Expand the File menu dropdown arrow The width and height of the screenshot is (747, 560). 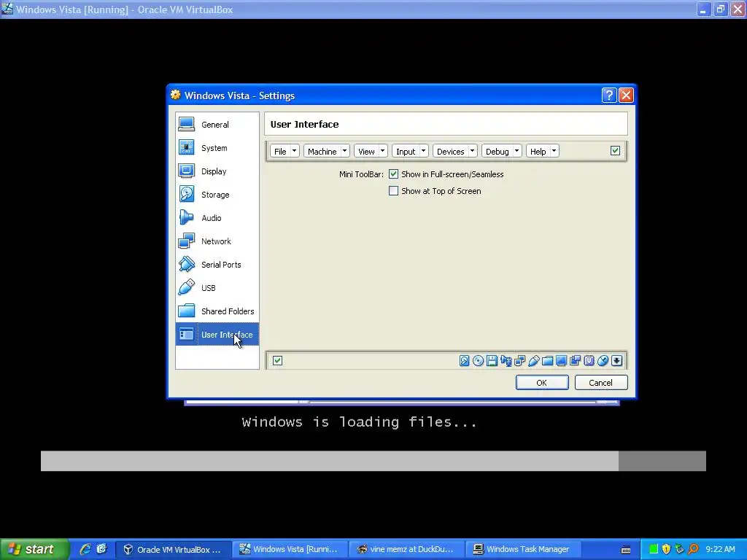295,151
